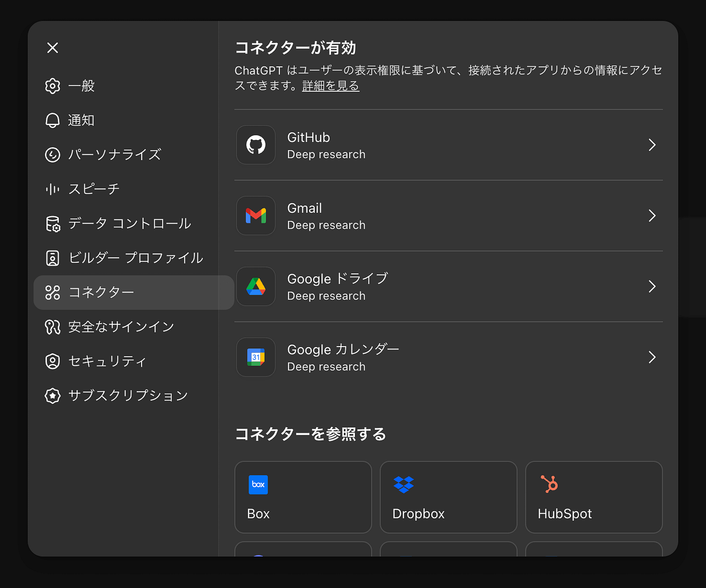Click the パーソナライズ sidebar icon
706x588 pixels.
52,155
